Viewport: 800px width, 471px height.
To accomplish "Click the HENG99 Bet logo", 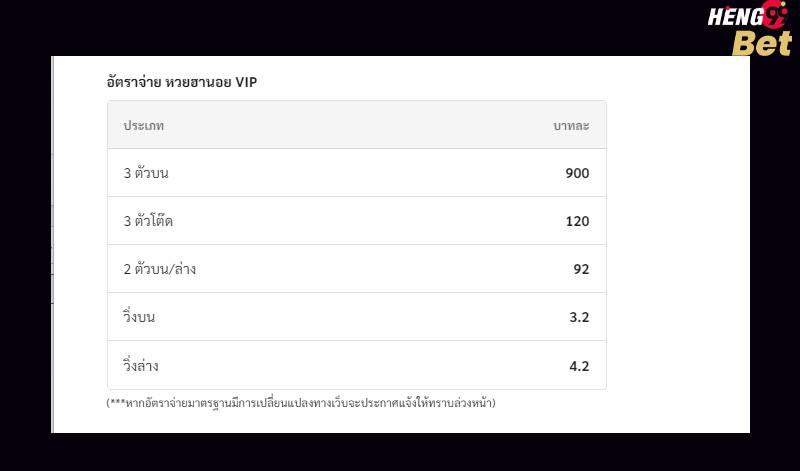I will (750, 29).
